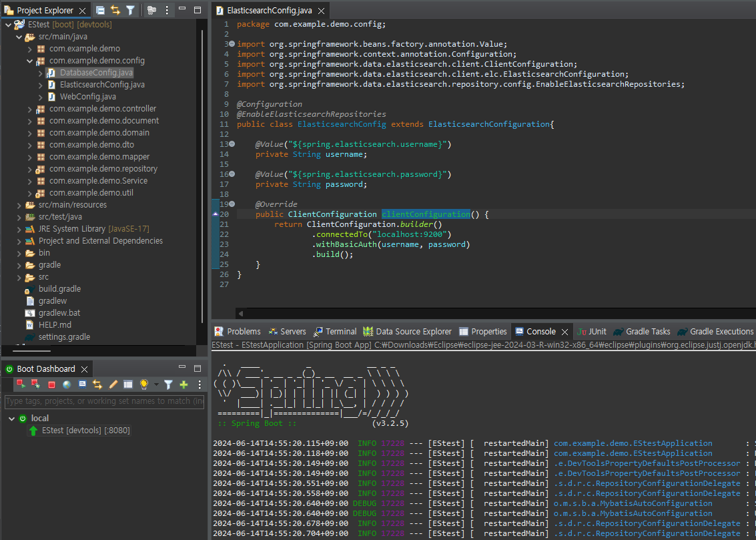Click the Boot Dashboard tag filter field
Viewport: 756px width, 540px height.
point(104,401)
